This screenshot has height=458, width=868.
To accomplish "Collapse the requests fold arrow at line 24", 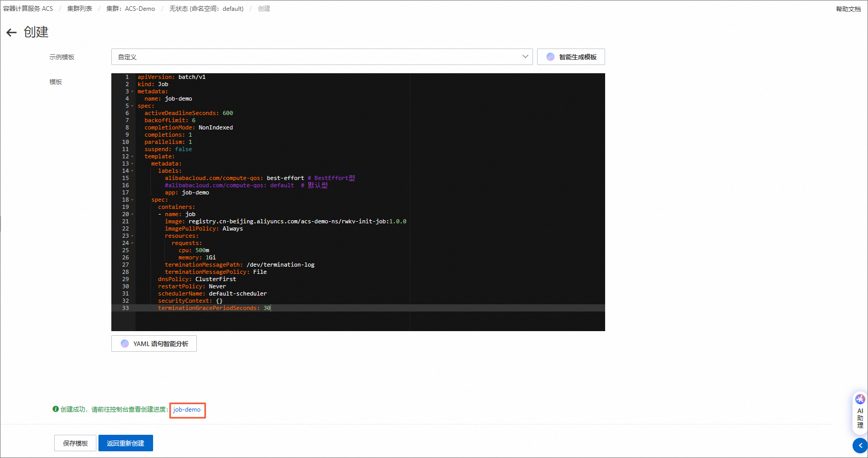I will (132, 243).
